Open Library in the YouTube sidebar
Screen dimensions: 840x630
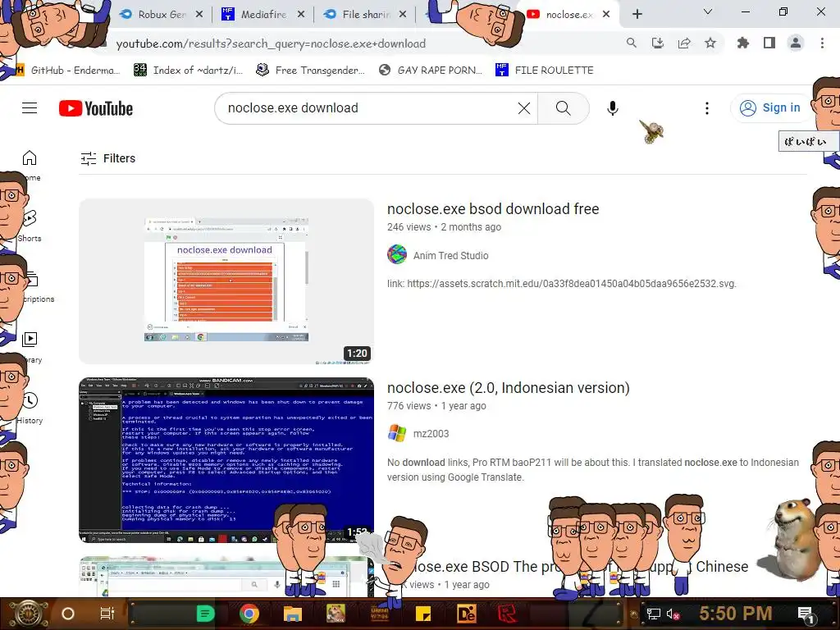[x=31, y=347]
